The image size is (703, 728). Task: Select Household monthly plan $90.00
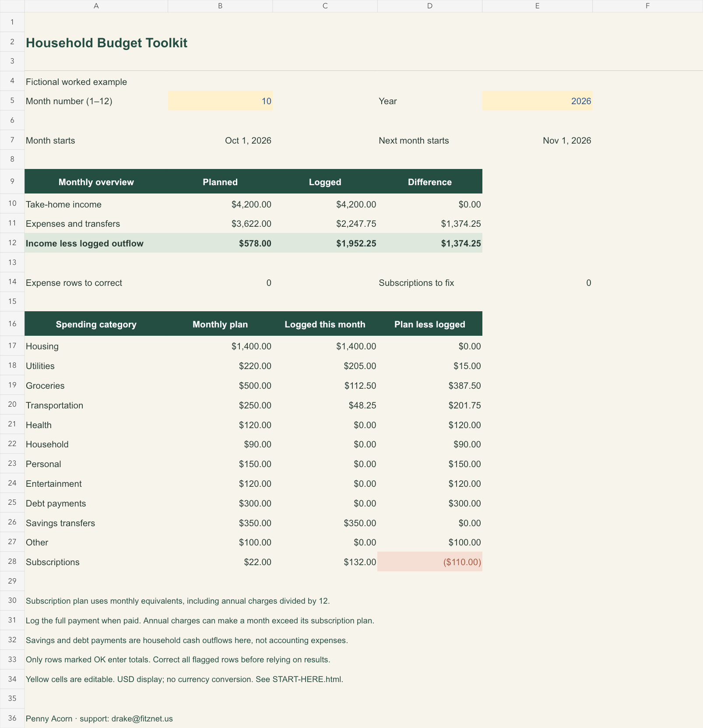tap(220, 444)
